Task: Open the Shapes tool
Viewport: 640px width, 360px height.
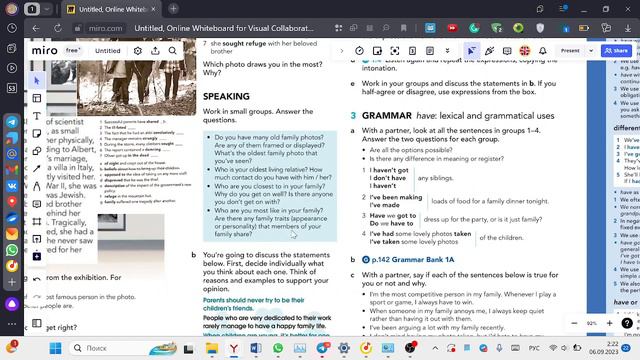Action: click(37, 151)
